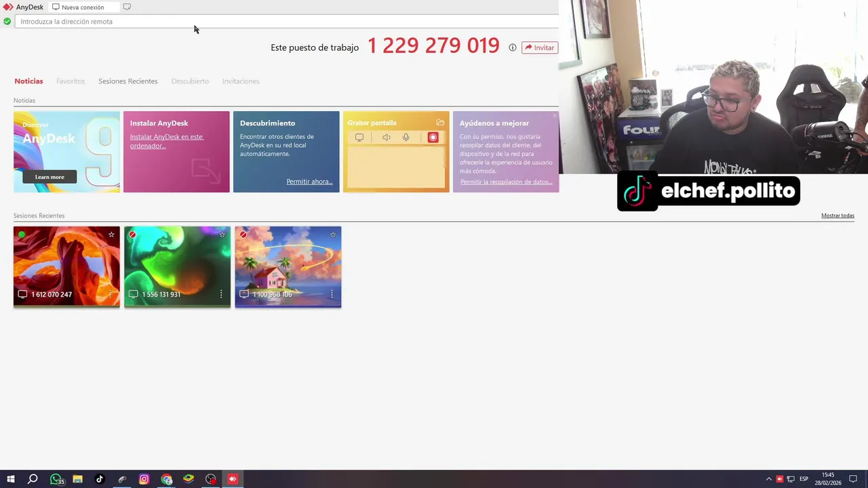Click the AnyDesk system tray icon

[780, 479]
